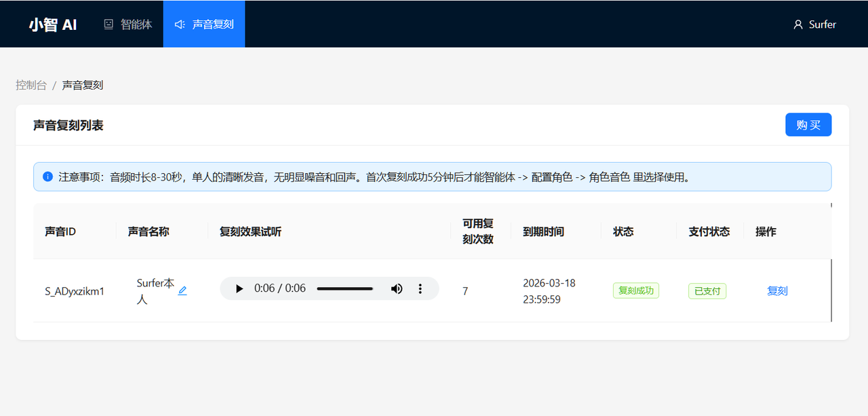Click the blue info icon in notice
Image resolution: width=868 pixels, height=416 pixels.
click(47, 176)
